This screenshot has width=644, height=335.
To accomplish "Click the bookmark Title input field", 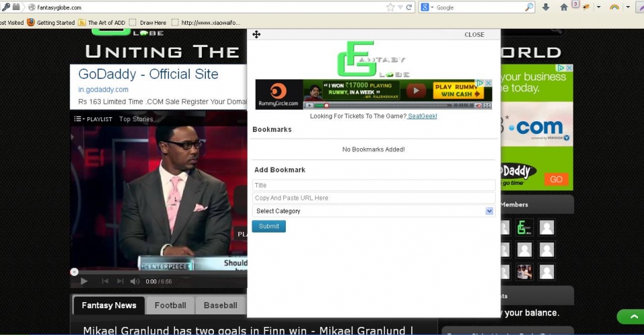I will click(374, 186).
